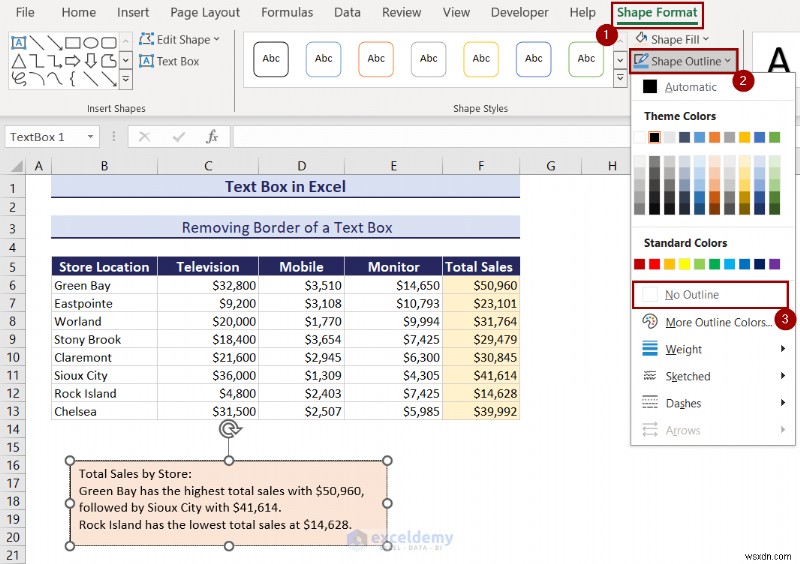Open the Developer tab
800x564 pixels.
(x=519, y=12)
